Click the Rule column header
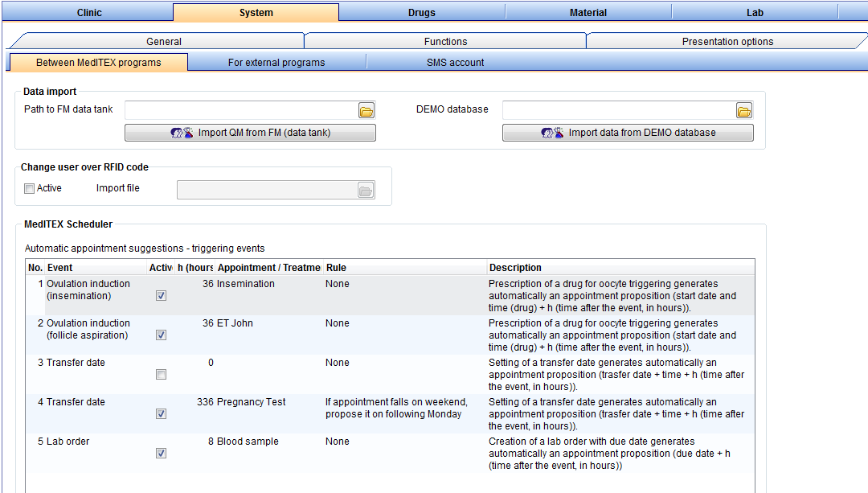Screen dimensions: 868x493 (405, 268)
